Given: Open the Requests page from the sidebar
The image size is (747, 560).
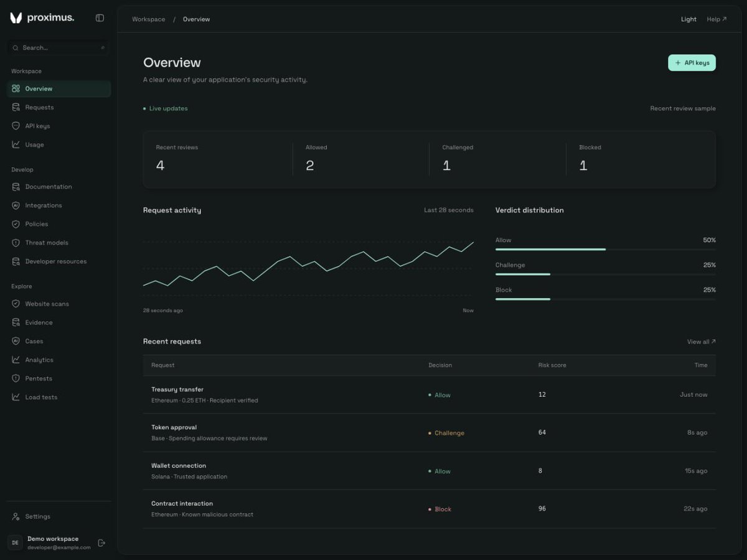Looking at the screenshot, I should (x=59, y=108).
